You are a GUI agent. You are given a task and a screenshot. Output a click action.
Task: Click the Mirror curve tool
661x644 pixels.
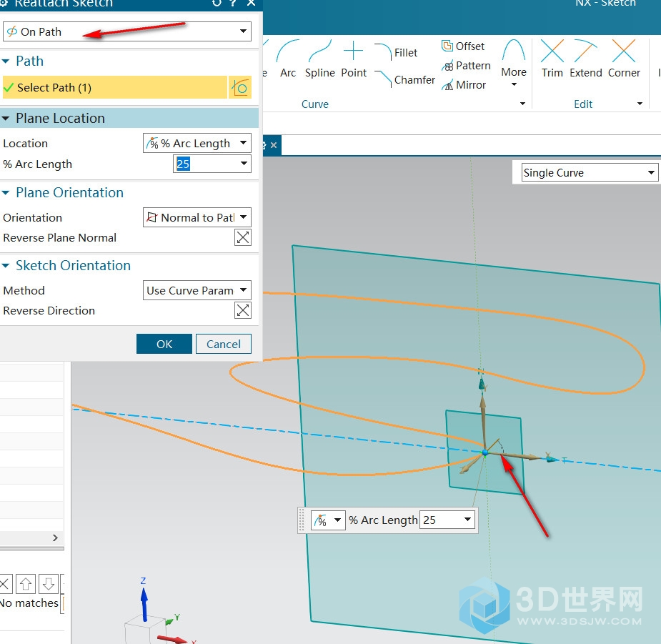click(x=464, y=84)
